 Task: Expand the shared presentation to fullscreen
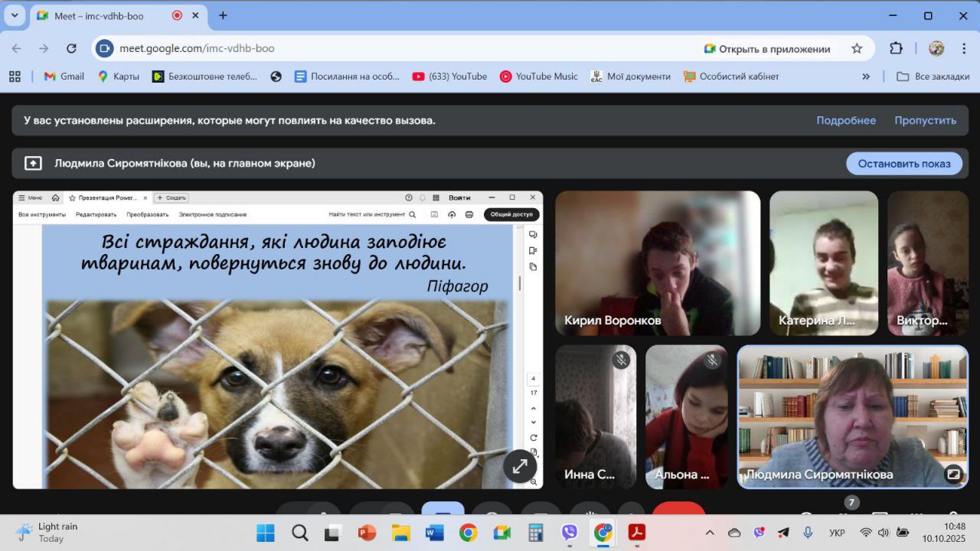(520, 466)
